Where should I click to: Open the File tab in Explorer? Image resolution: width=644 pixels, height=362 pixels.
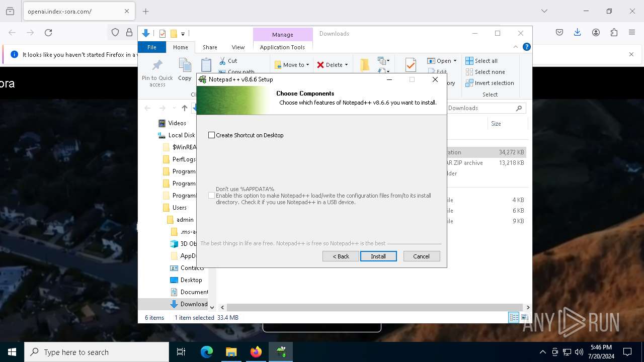(x=151, y=47)
